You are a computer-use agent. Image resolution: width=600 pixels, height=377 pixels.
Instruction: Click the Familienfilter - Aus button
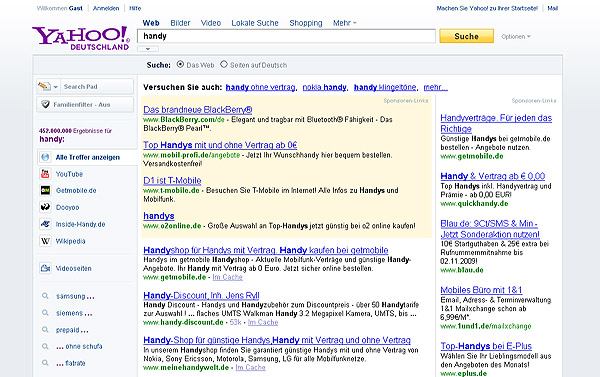click(85, 104)
